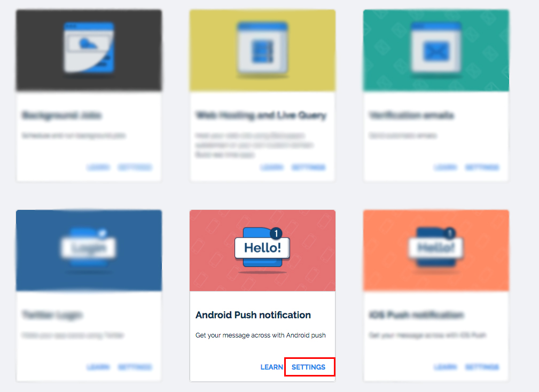Open Settings for iOS Push notification

point(482,367)
